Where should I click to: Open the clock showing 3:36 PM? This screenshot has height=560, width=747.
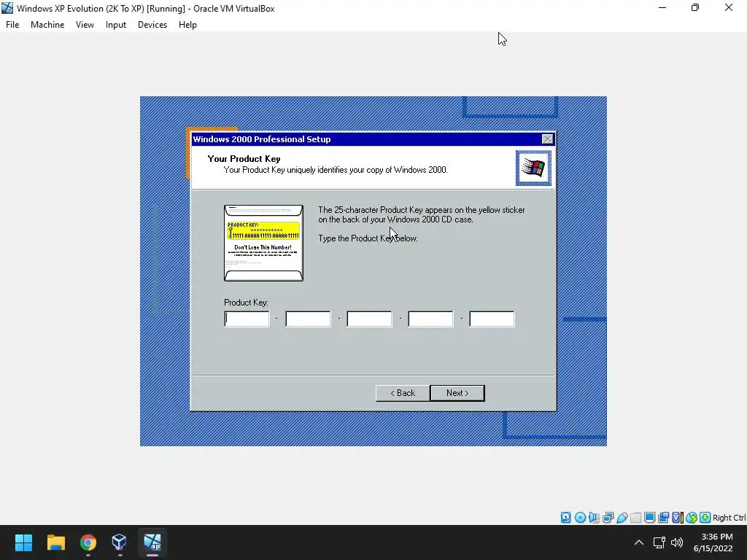[x=713, y=542]
